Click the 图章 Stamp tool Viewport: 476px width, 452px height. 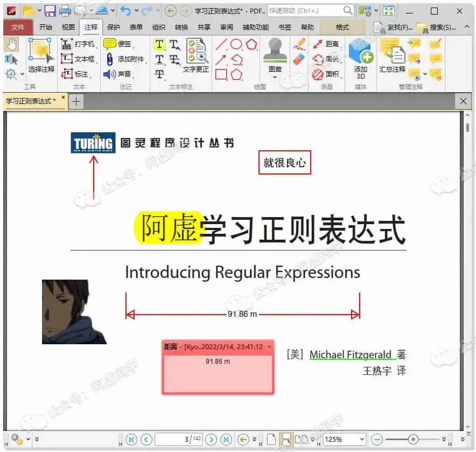point(275,54)
